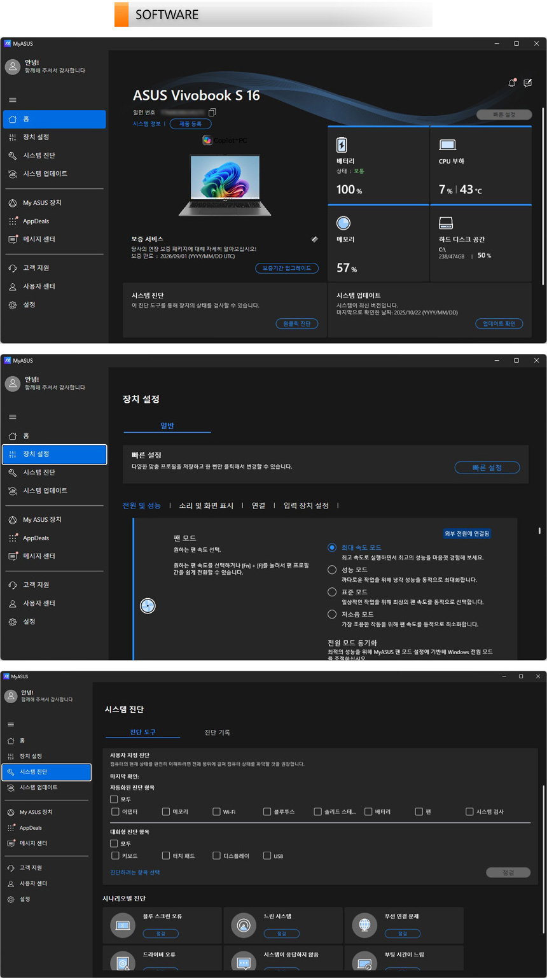Select the 성능 모드 radio button
Image resolution: width=547 pixels, height=980 pixels.
[x=331, y=570]
